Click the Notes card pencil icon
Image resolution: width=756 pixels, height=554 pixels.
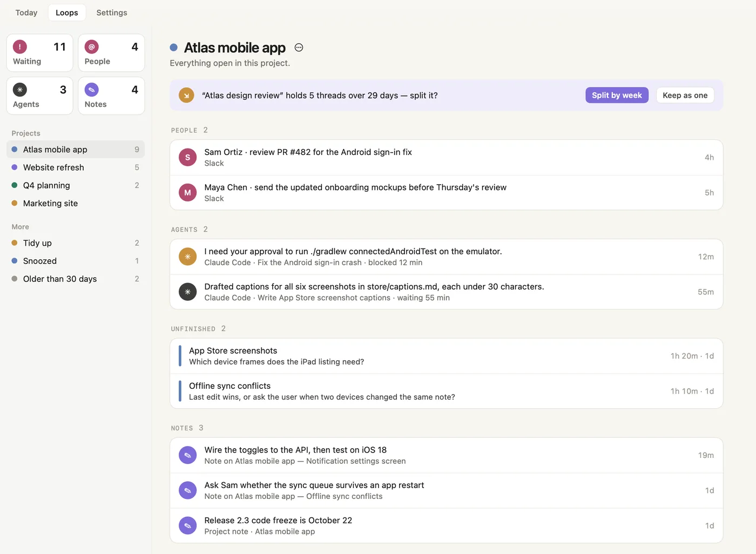[x=92, y=90]
